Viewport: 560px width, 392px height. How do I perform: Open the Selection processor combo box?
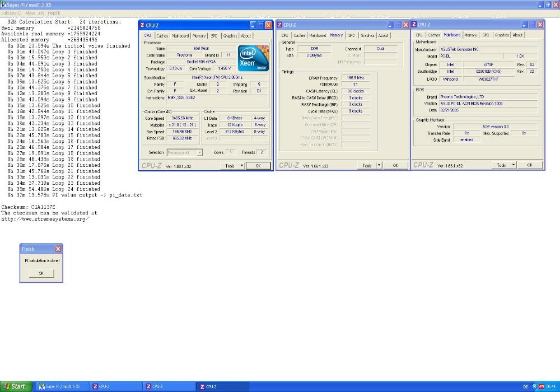click(x=185, y=152)
